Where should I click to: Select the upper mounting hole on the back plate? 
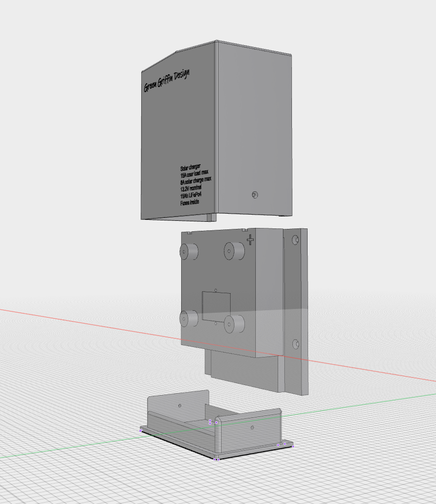pos(295,240)
